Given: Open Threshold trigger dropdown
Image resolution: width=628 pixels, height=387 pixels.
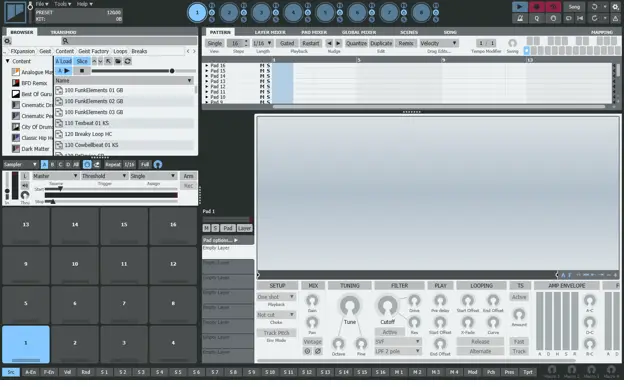Looking at the screenshot, I should [x=104, y=176].
